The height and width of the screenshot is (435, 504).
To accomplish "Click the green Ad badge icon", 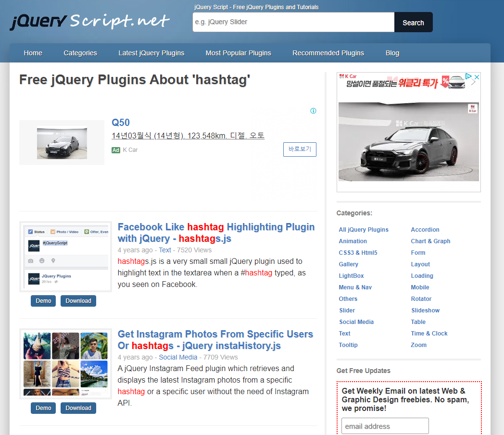I will pos(116,150).
